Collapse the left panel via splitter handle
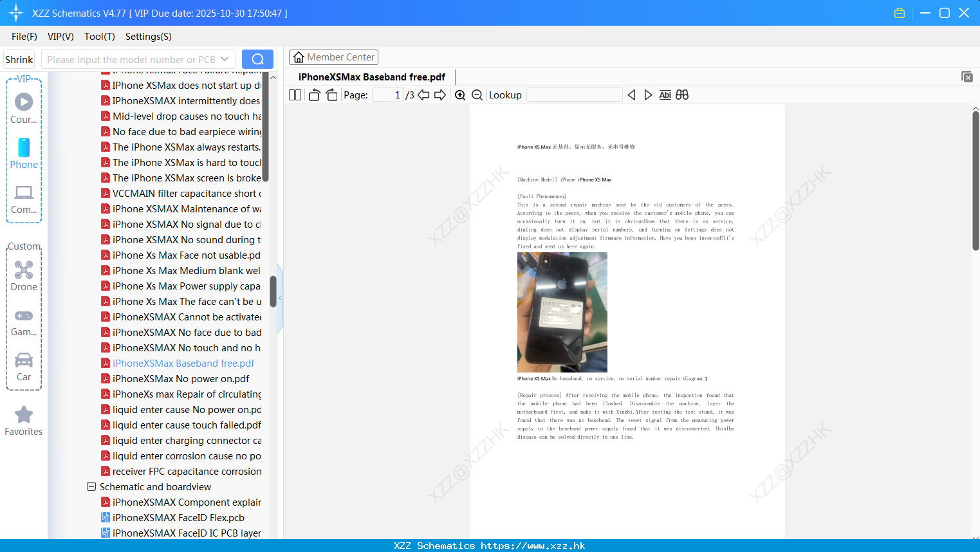This screenshot has height=552, width=980. pos(280,299)
